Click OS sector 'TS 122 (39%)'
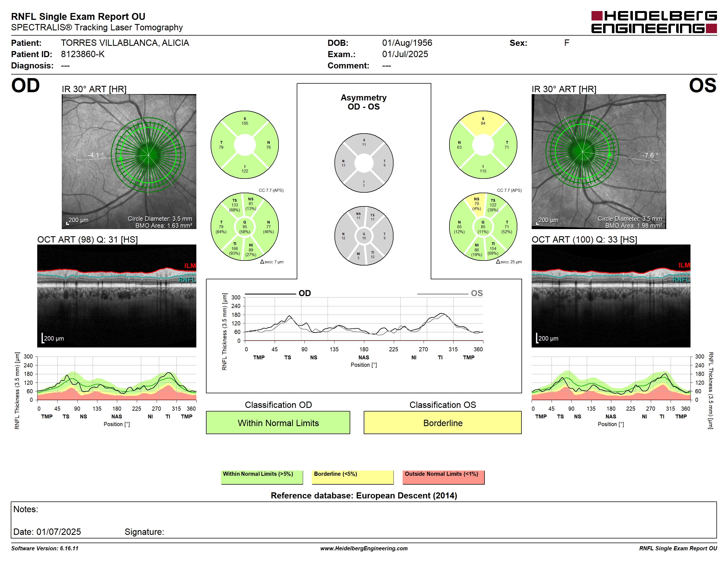 tap(493, 205)
